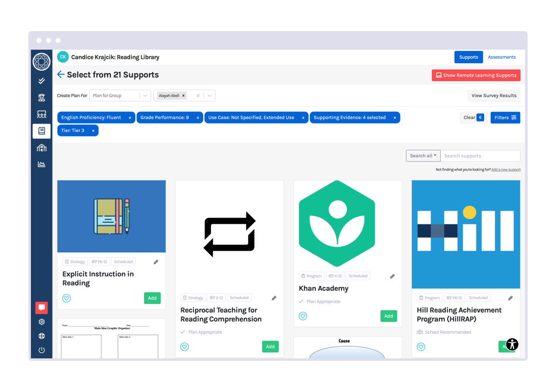
Task: Open the Plan for Group dropdown
Action: point(120,95)
